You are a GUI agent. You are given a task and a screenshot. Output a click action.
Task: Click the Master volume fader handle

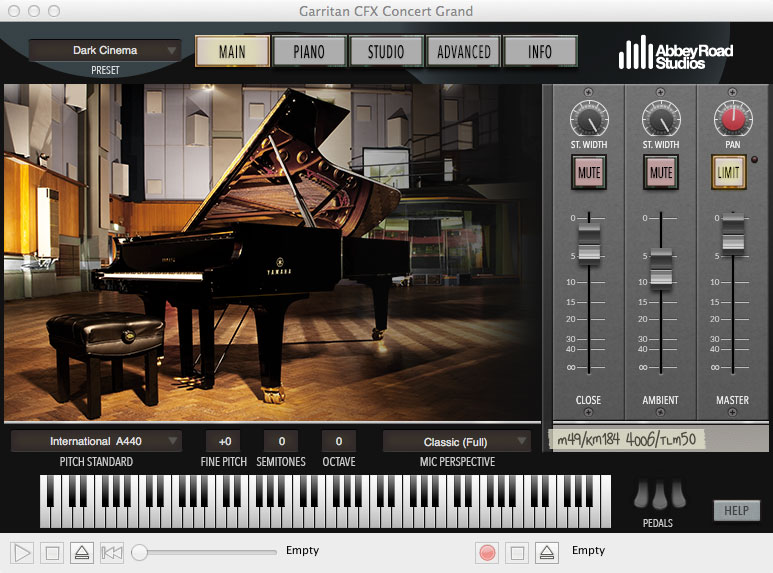click(x=733, y=231)
